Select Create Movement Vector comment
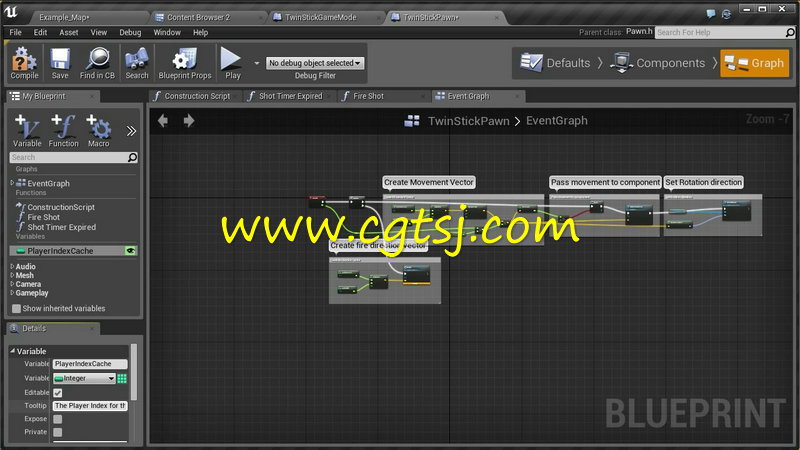 (429, 182)
